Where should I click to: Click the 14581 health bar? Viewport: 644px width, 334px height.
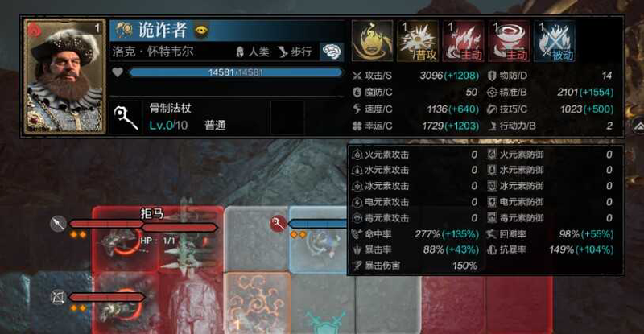[x=235, y=72]
